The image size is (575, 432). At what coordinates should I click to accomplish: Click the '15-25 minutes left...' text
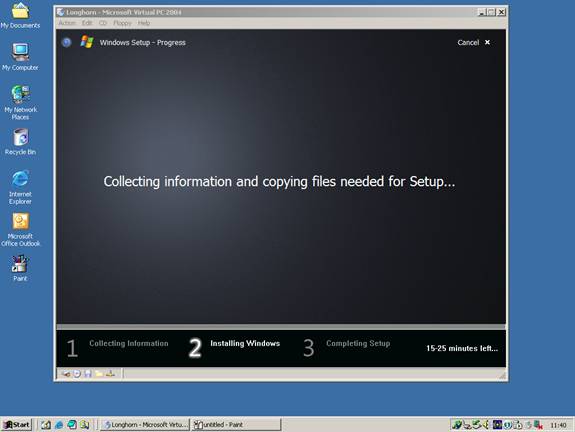coord(462,348)
